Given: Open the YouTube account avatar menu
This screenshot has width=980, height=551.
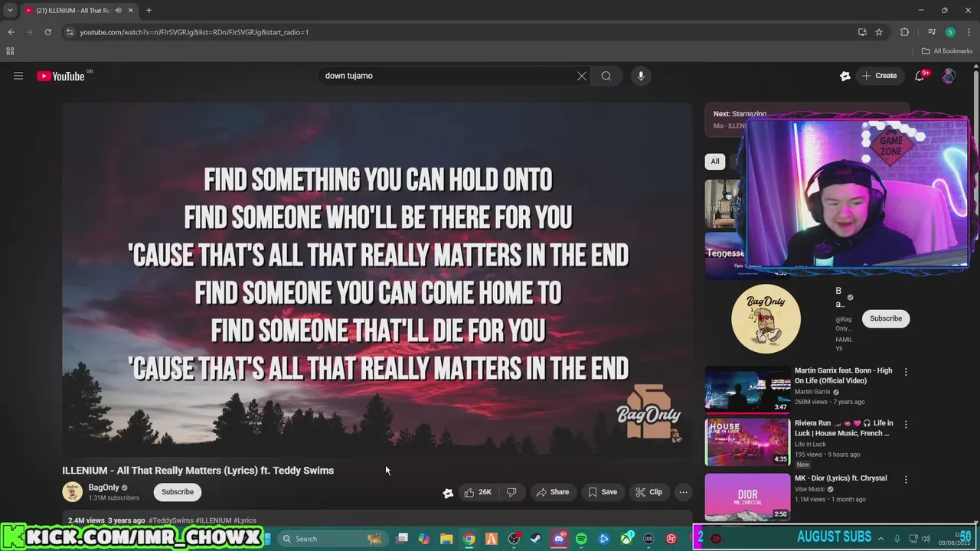Looking at the screenshot, I should [949, 76].
